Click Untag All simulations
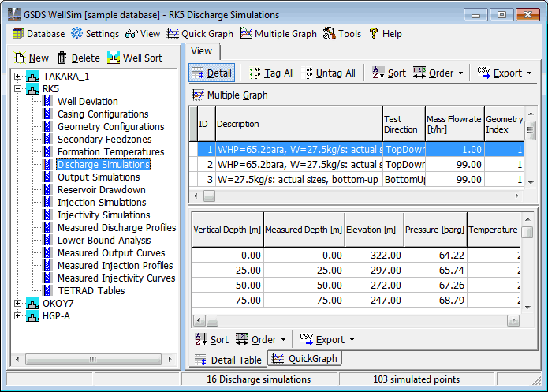The width and height of the screenshot is (548, 392). [x=330, y=73]
